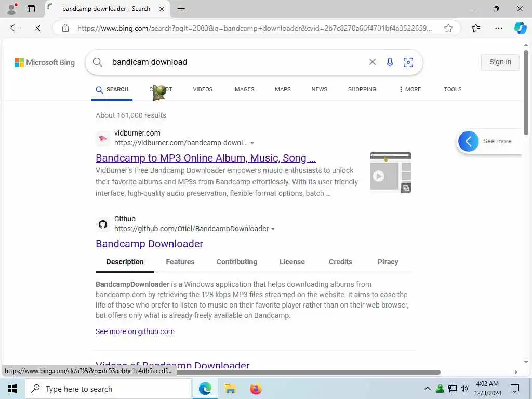
Task: Open the Copilot sidebar icon
Action: [x=520, y=28]
